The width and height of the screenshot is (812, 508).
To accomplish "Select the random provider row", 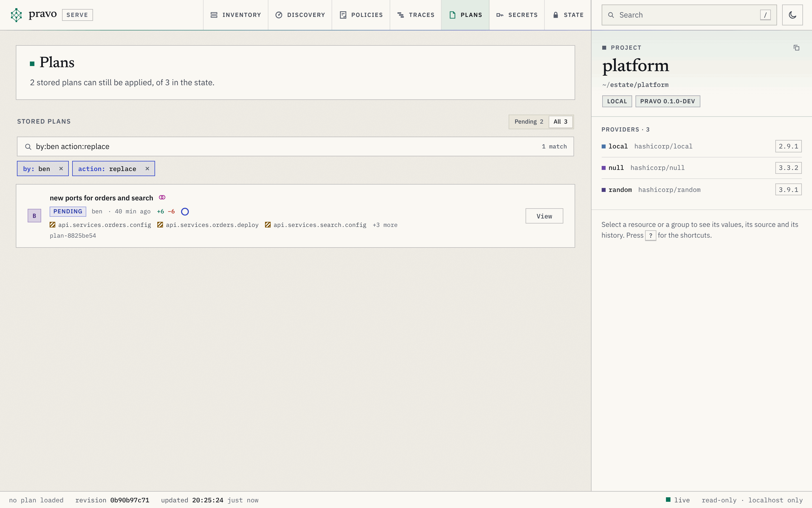I will click(x=701, y=189).
